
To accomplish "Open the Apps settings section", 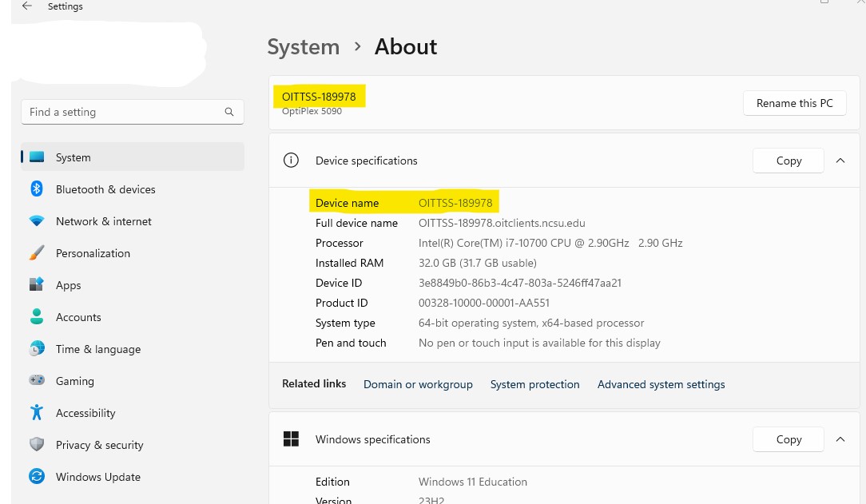I will [68, 285].
